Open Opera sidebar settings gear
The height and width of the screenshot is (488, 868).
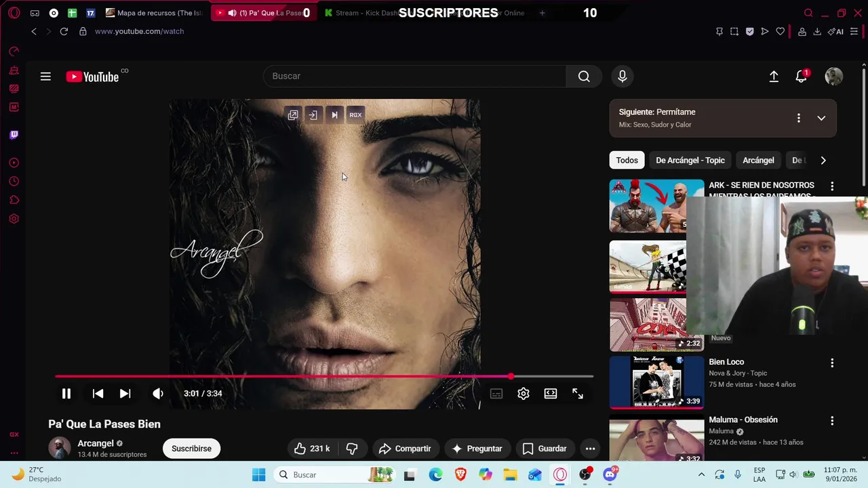[14, 219]
